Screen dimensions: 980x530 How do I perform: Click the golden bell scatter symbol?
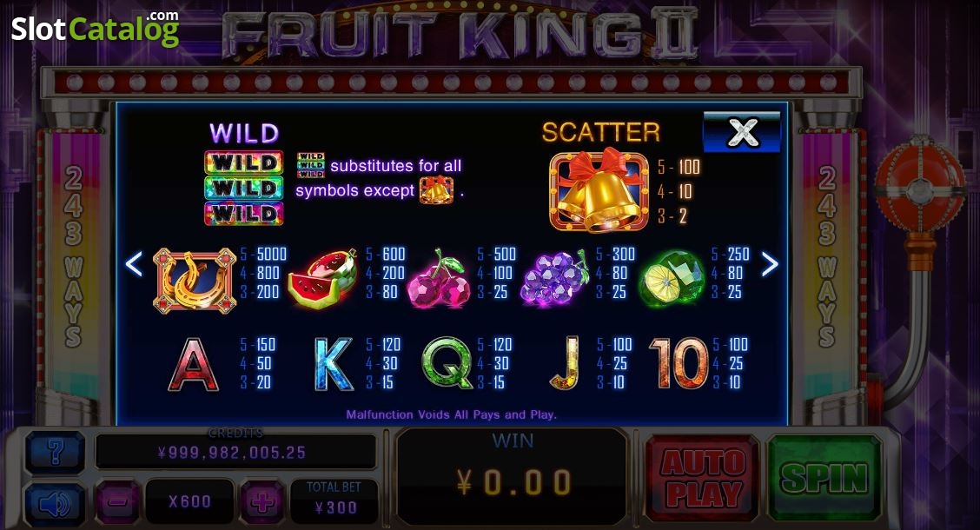tap(598, 190)
